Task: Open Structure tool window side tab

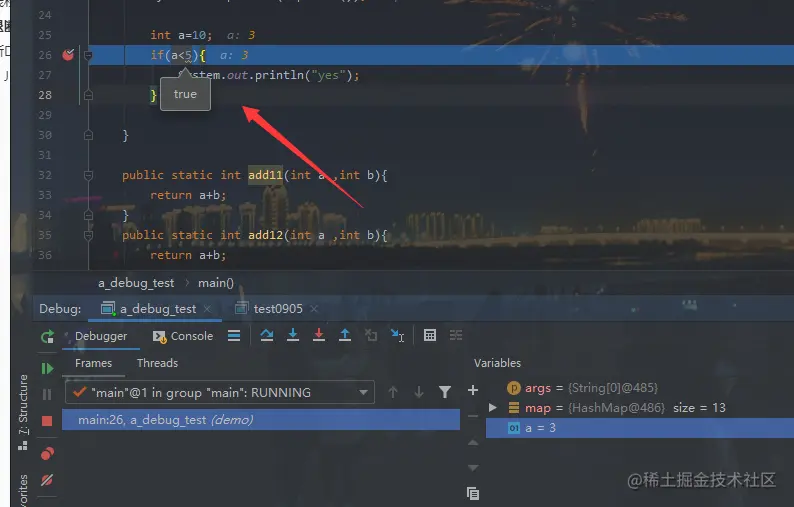Action: [22, 412]
